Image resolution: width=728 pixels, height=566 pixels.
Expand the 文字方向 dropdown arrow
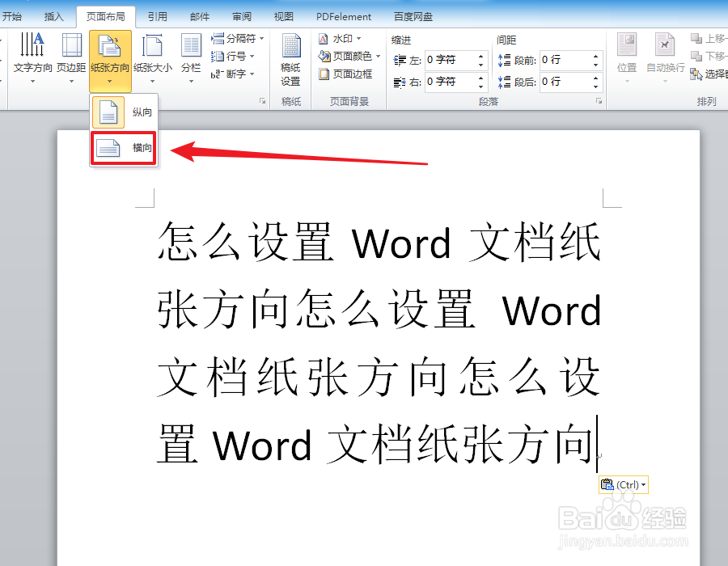coord(32,82)
